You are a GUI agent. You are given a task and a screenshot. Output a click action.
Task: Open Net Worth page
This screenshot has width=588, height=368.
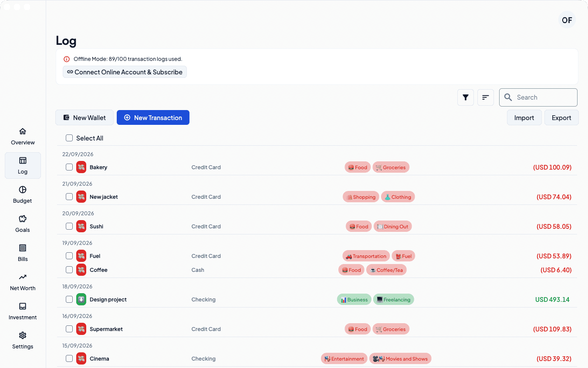click(23, 282)
